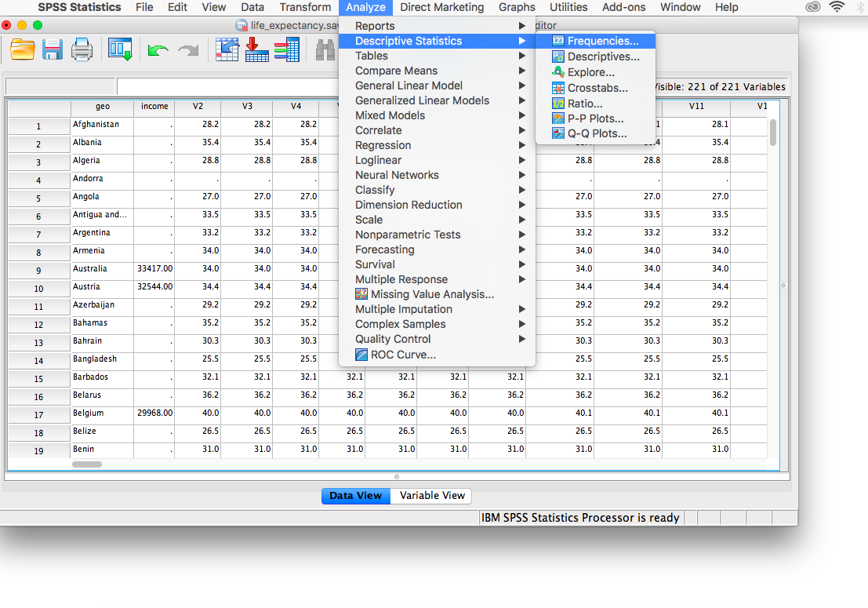Open P-P Plots from the submenu
Viewport: 868px width, 608px height.
[x=596, y=118]
